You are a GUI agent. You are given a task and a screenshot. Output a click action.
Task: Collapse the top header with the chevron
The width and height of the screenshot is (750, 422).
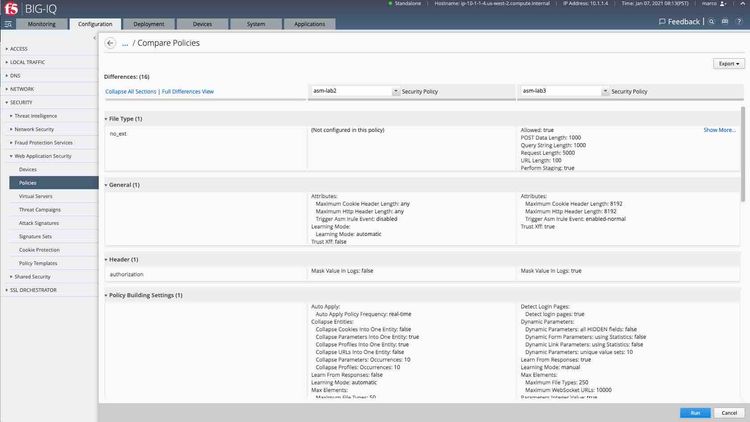coord(742,3)
